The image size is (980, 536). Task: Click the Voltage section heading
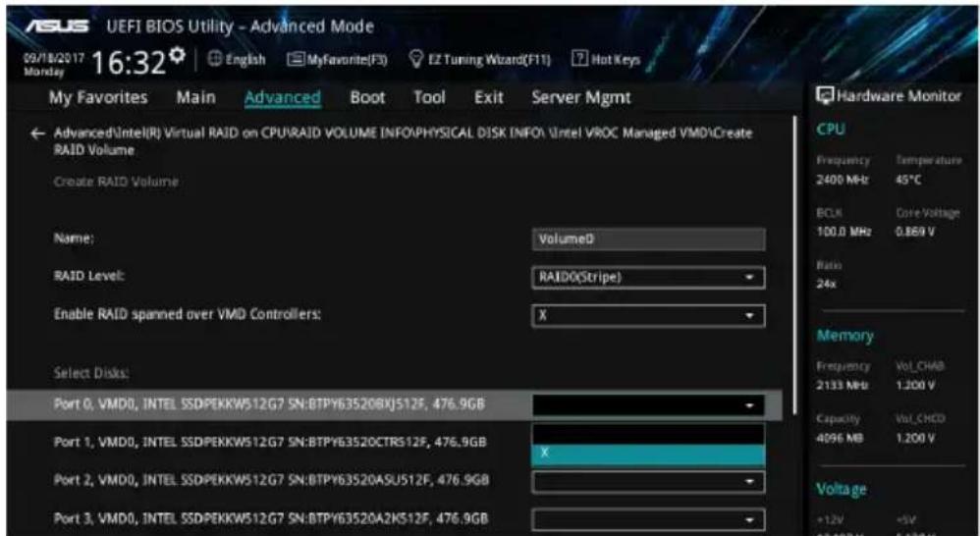842,489
